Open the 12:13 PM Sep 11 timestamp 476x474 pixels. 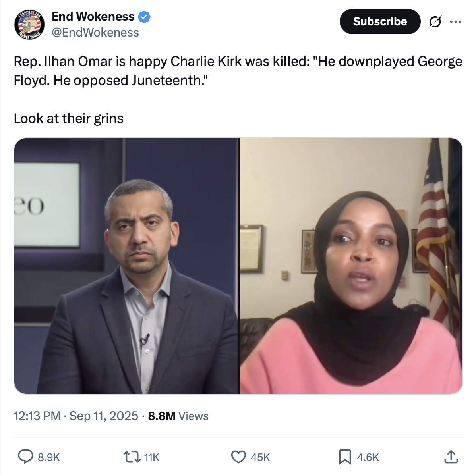pos(76,416)
